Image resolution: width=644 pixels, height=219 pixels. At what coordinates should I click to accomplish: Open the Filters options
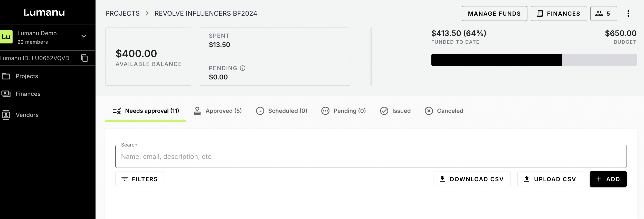tap(140, 179)
